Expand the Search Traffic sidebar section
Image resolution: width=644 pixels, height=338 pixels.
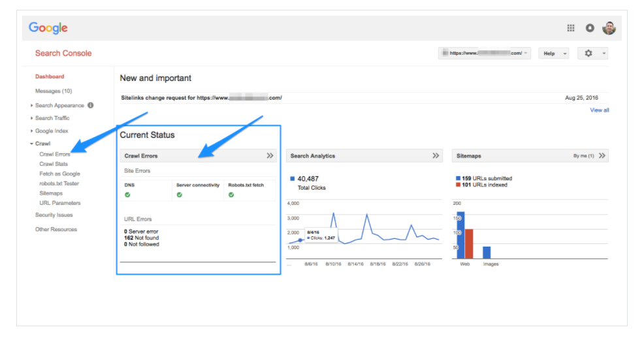pos(52,118)
